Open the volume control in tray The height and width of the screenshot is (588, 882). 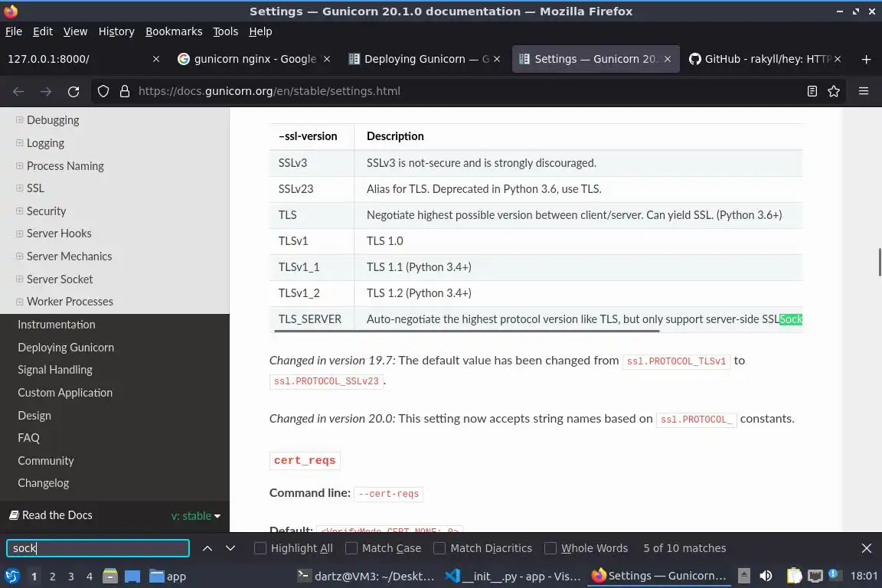point(766,576)
